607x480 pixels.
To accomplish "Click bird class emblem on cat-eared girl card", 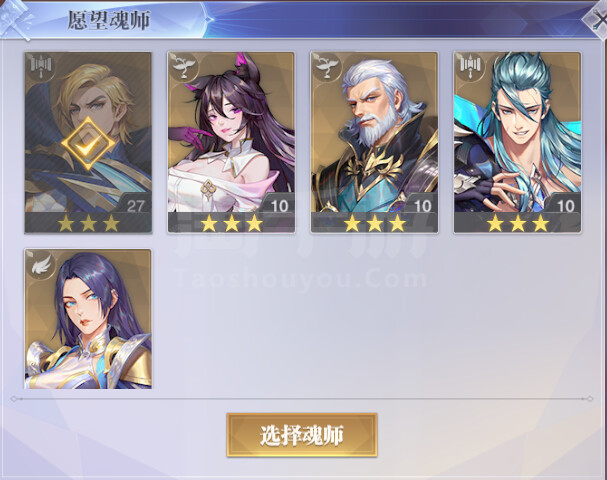I will pos(183,67).
